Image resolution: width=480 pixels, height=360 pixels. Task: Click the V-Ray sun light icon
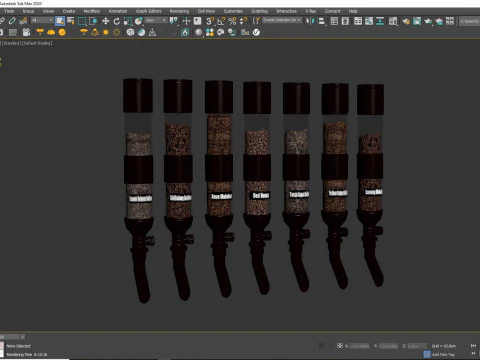pyautogui.click(x=106, y=32)
